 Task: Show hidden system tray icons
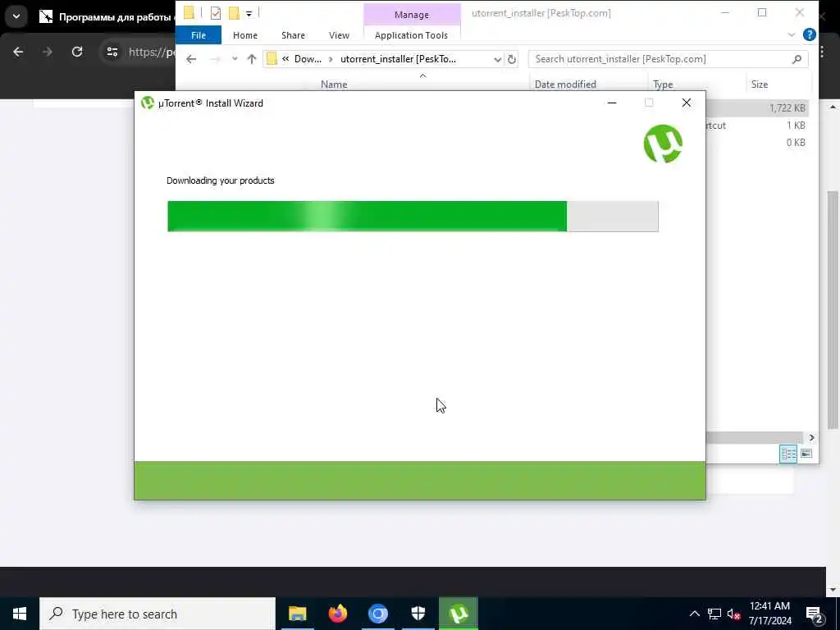(x=694, y=614)
